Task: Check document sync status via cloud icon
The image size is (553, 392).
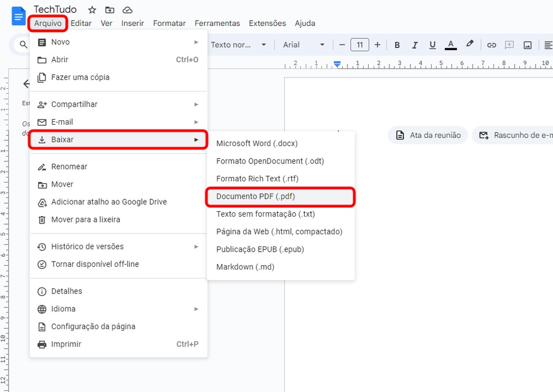Action: click(x=128, y=10)
